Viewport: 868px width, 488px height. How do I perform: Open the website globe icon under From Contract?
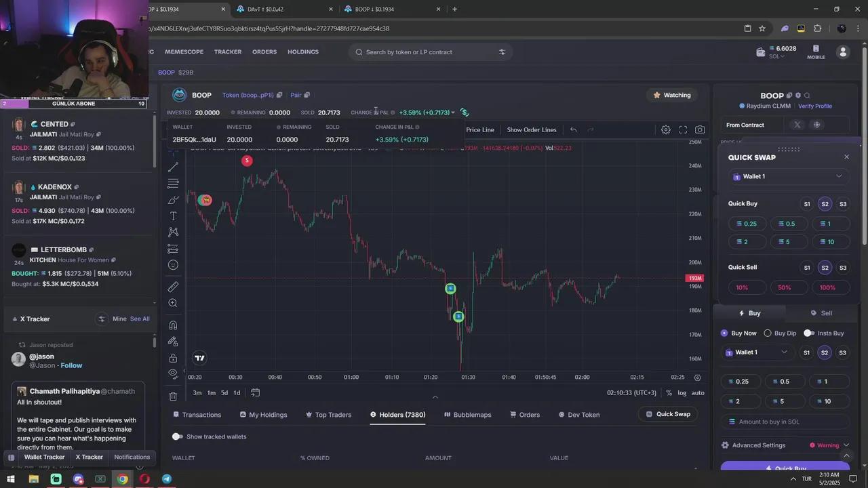click(816, 125)
